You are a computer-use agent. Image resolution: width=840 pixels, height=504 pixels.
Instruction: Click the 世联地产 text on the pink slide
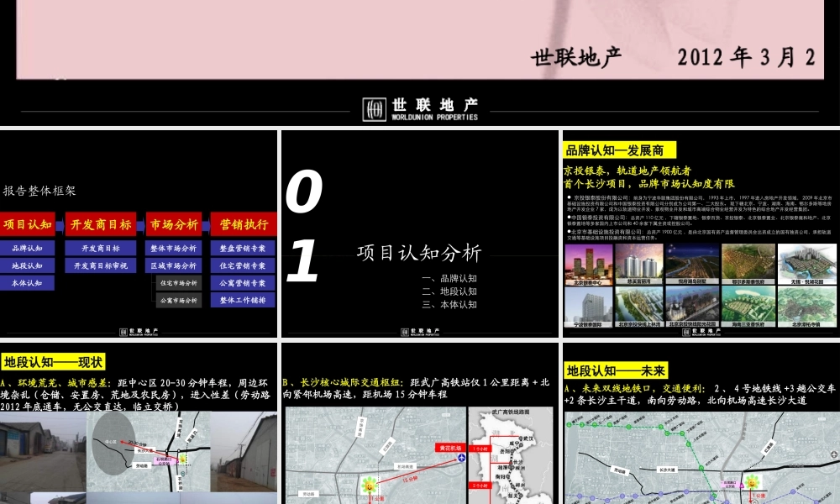point(576,57)
